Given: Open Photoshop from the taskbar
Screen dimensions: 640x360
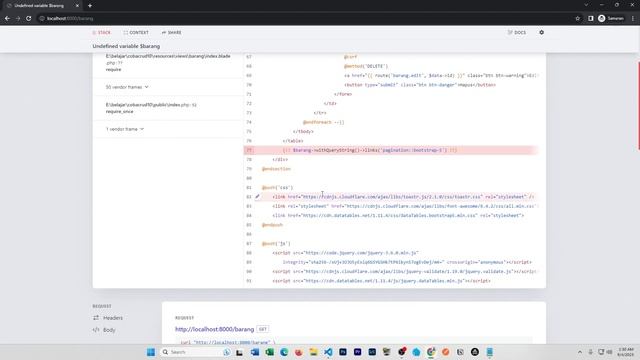Looking at the screenshot, I should [x=343, y=352].
